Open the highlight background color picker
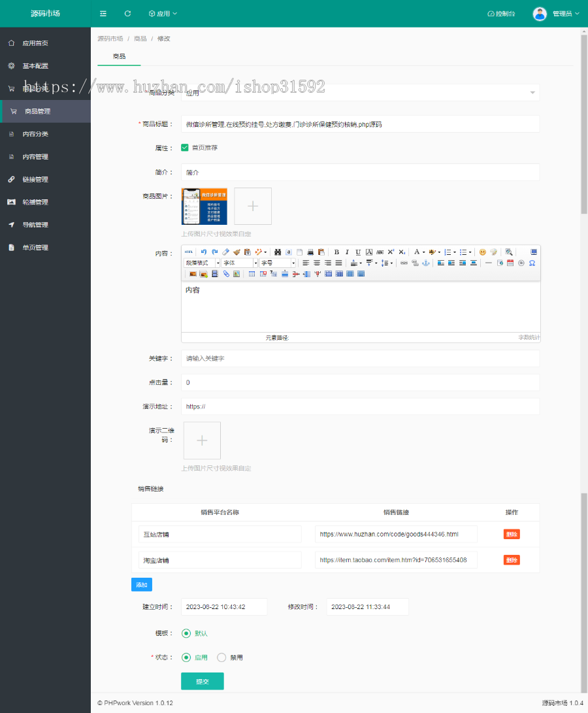This screenshot has height=713, width=588. [432, 252]
